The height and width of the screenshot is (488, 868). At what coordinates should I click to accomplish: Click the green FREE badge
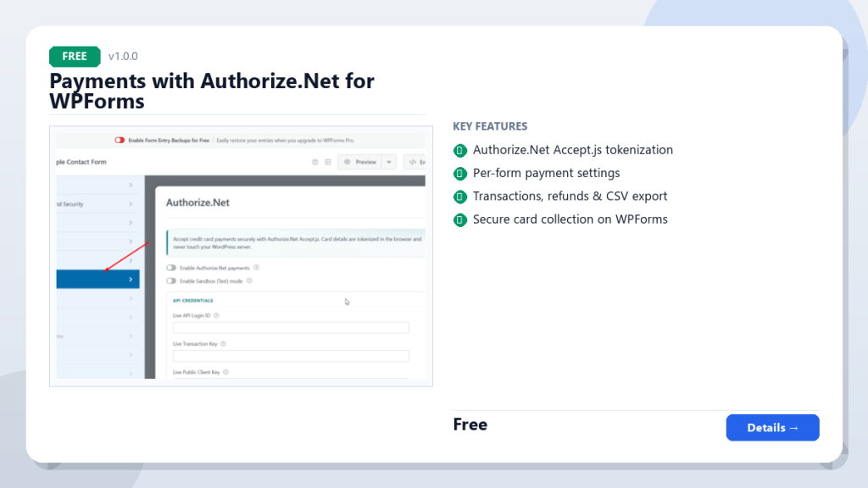click(x=75, y=57)
